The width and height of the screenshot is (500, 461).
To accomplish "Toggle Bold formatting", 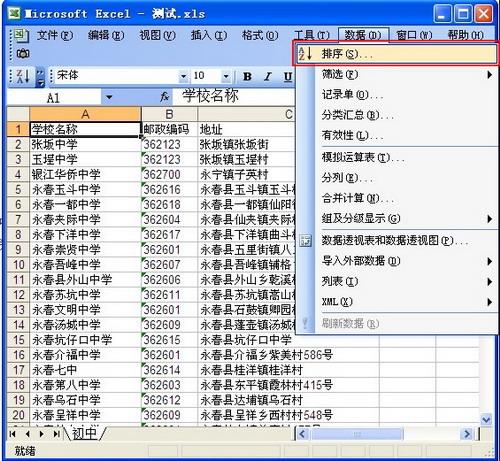I will (x=247, y=77).
